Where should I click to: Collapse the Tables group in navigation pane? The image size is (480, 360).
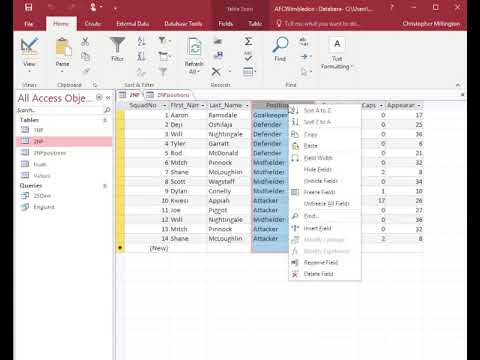[x=105, y=120]
